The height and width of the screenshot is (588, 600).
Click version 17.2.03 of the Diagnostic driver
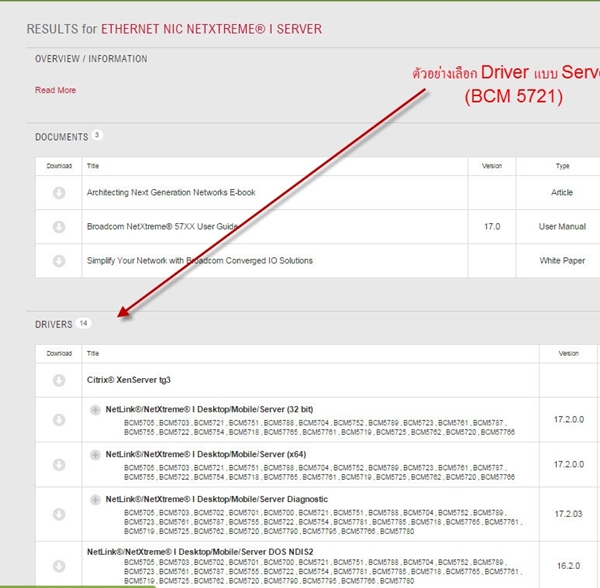569,514
